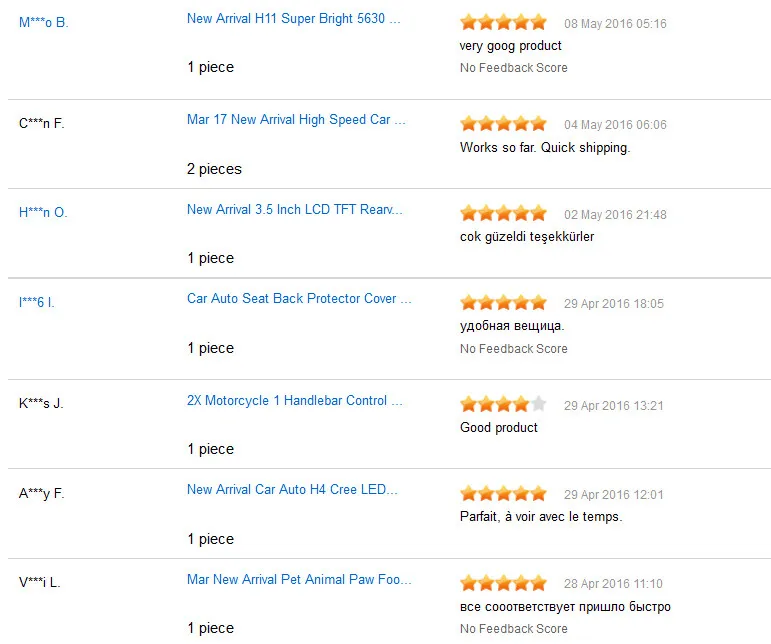Screen dimensions: 771x644
Task: Open New Arrival Car Auto H4 Cree LED link
Action: (x=292, y=490)
